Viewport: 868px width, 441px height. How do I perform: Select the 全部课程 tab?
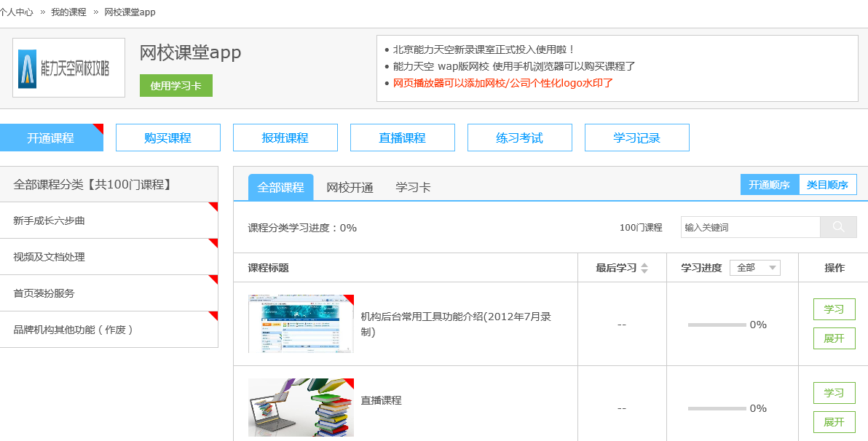pos(280,188)
